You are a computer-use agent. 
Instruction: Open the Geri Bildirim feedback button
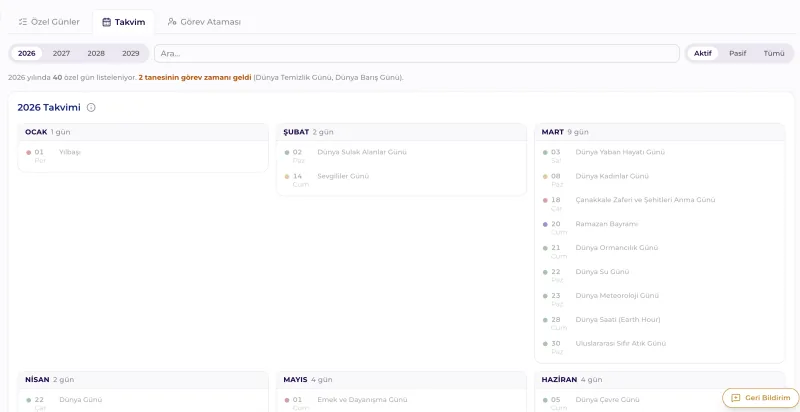760,398
